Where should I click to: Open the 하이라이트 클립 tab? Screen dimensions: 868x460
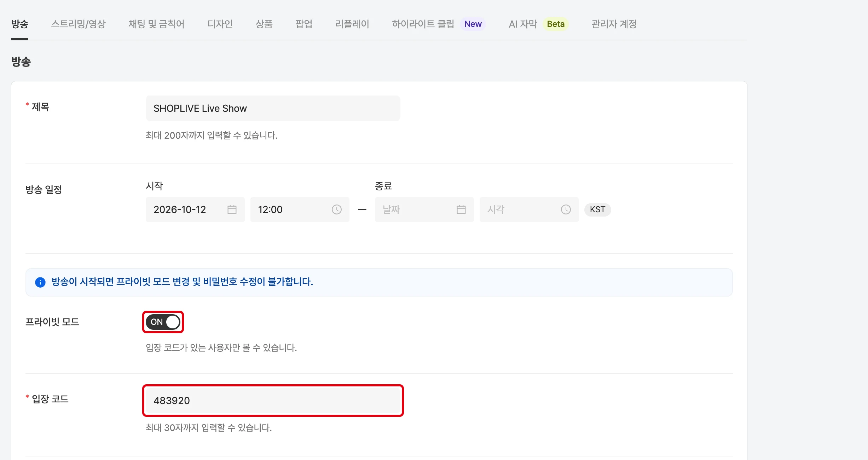(x=423, y=24)
